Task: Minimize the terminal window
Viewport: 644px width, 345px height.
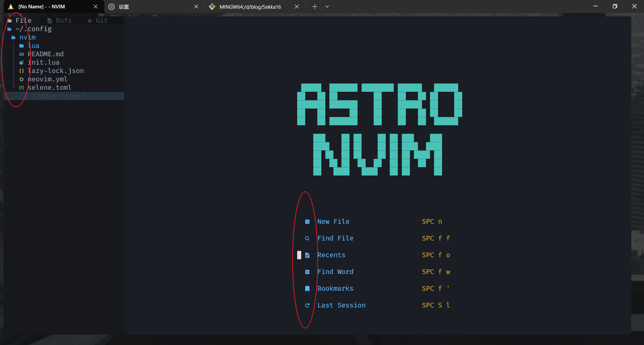Action: click(595, 6)
